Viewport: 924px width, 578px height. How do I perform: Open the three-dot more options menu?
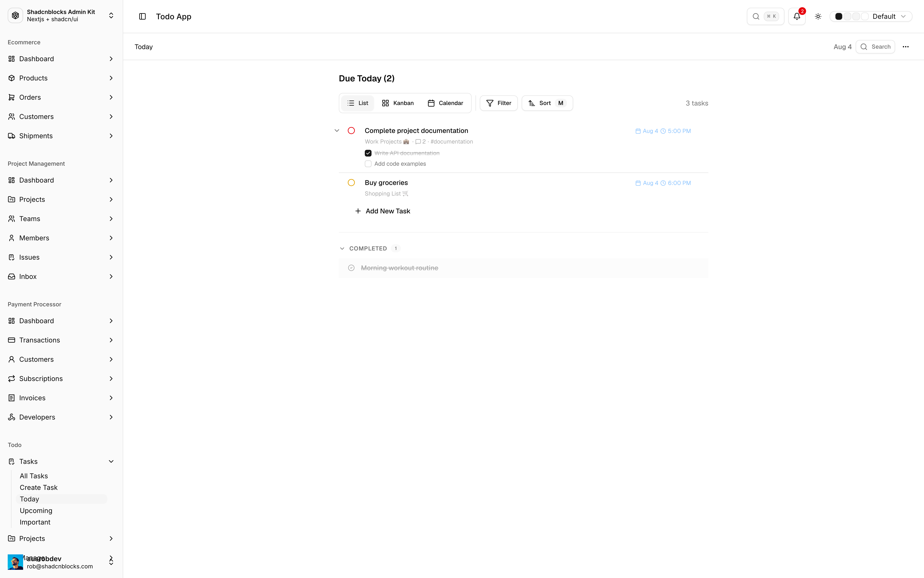click(906, 47)
